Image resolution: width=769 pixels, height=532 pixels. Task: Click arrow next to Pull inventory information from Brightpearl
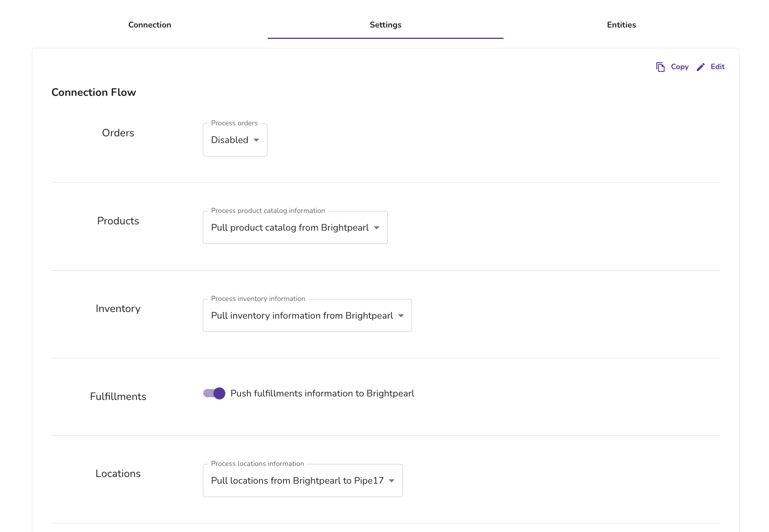point(401,316)
